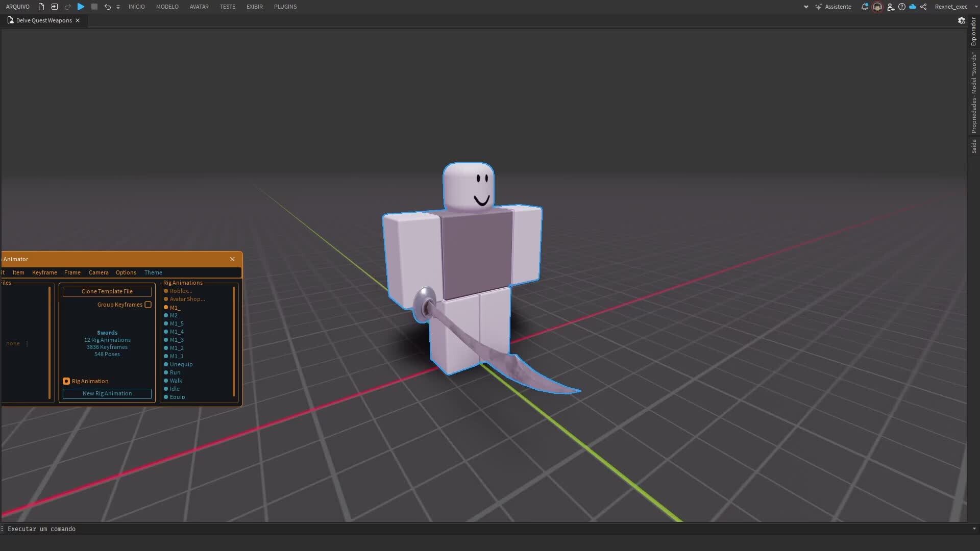Select the M2 rig animation entry
The height and width of the screenshot is (551, 980).
tap(174, 315)
